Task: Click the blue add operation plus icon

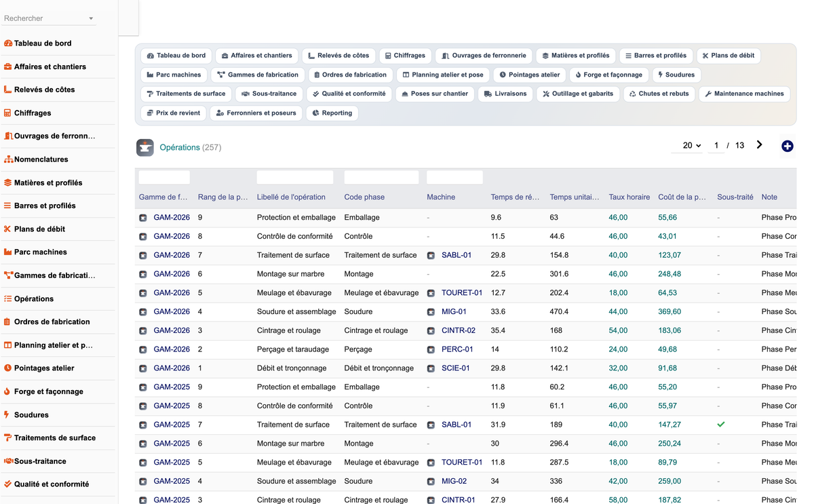Action: point(787,146)
